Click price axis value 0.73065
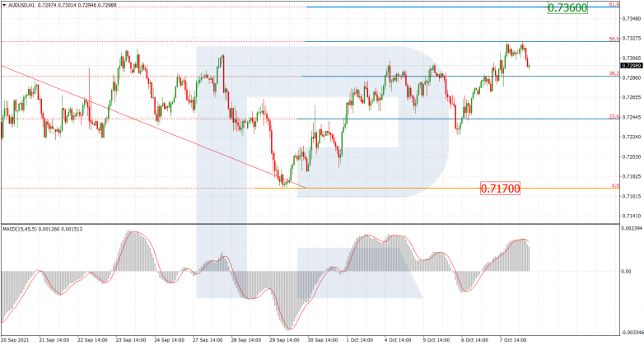Viewport: 644px width, 345px height. (632, 58)
